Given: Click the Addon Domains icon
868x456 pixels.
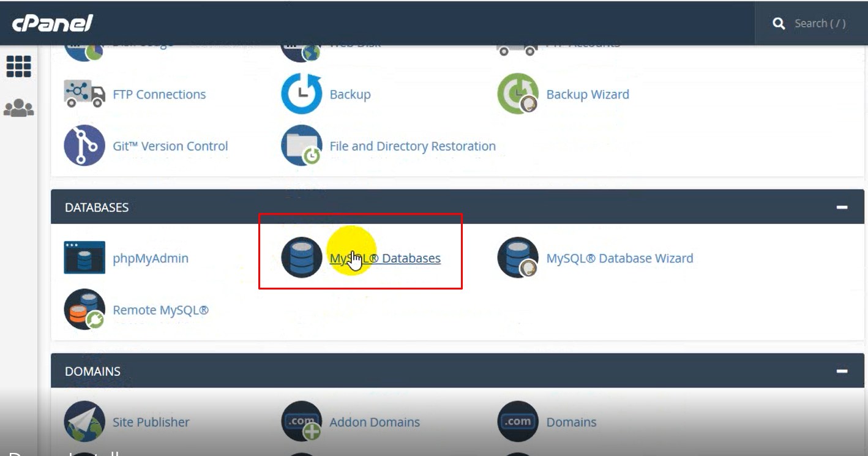Looking at the screenshot, I should (301, 422).
